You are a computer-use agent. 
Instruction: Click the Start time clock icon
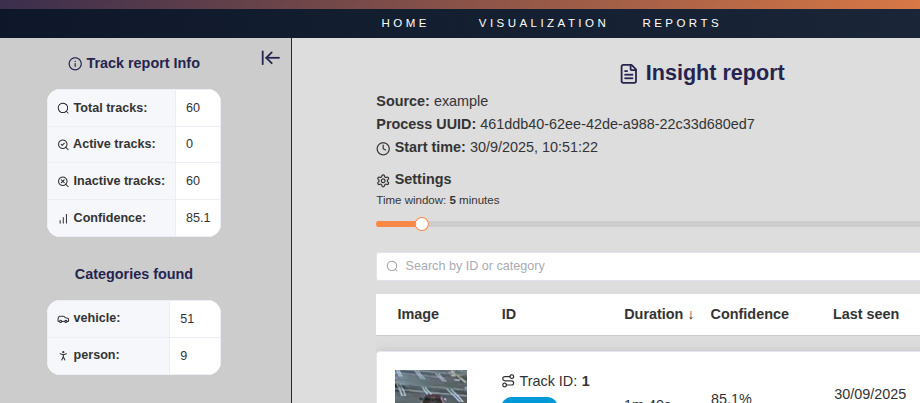tap(383, 149)
